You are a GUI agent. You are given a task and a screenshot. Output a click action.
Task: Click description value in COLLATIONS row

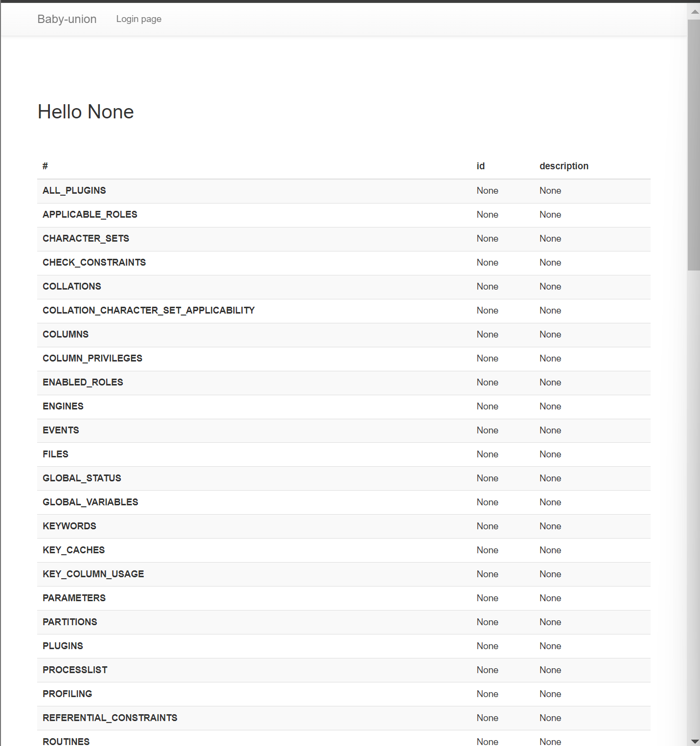tap(550, 287)
